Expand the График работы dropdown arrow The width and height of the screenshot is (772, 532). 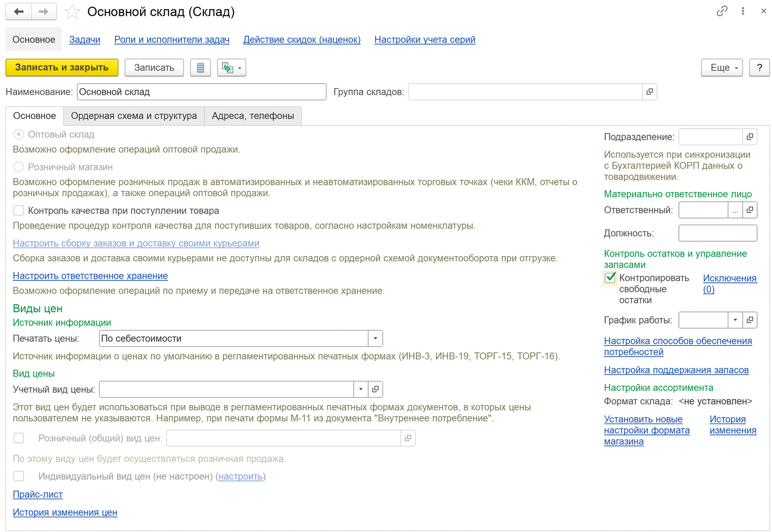(x=735, y=320)
